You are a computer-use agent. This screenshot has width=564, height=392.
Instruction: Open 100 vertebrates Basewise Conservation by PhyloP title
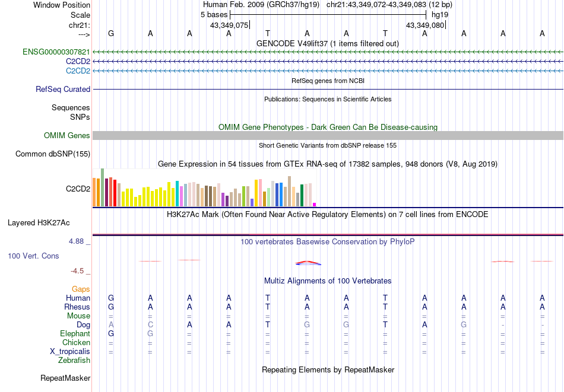point(328,242)
